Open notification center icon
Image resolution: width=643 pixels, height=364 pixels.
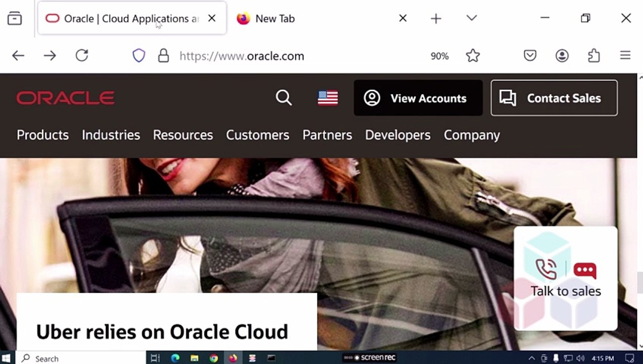[629, 358]
